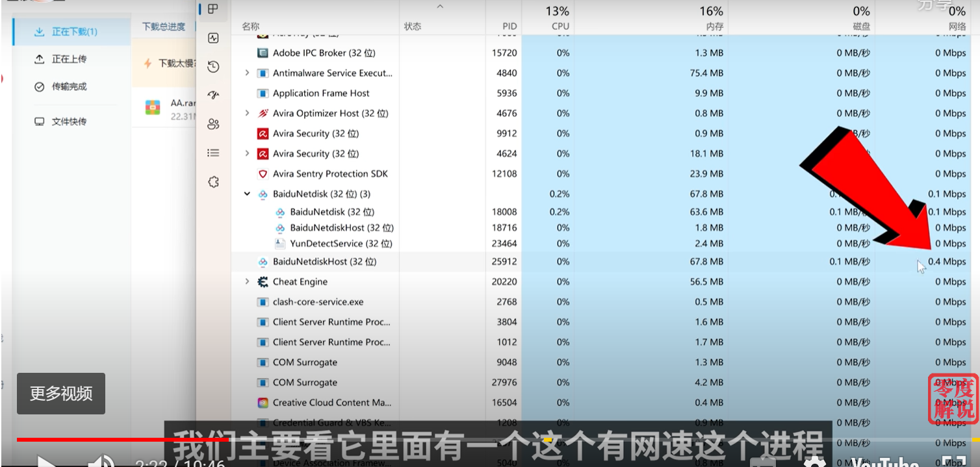
Task: Click the clash-core-service.exe process icon
Action: [x=263, y=302]
